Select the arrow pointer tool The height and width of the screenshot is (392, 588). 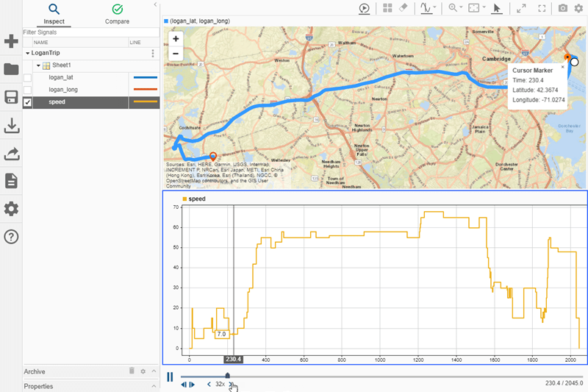[497, 8]
